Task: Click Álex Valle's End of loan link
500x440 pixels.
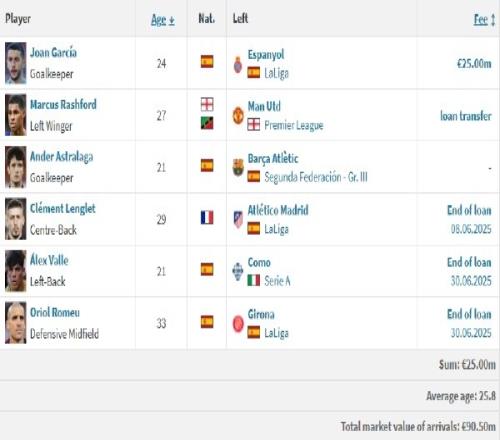Action: [x=469, y=262]
